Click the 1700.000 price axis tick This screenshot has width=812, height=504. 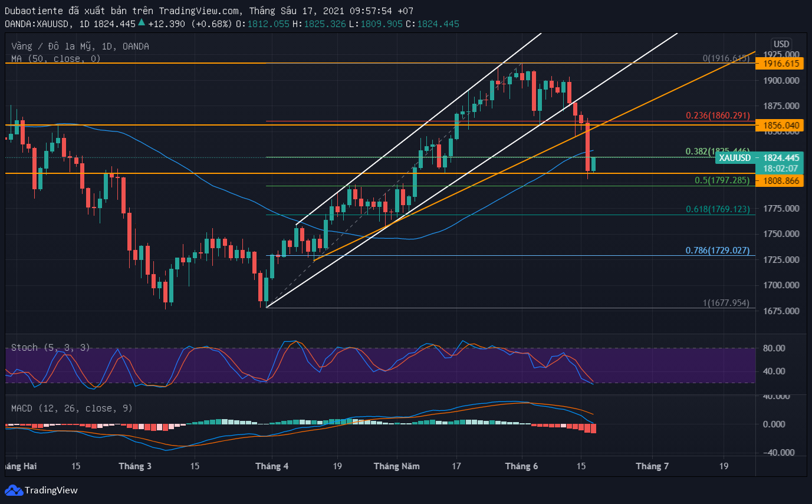(x=781, y=285)
